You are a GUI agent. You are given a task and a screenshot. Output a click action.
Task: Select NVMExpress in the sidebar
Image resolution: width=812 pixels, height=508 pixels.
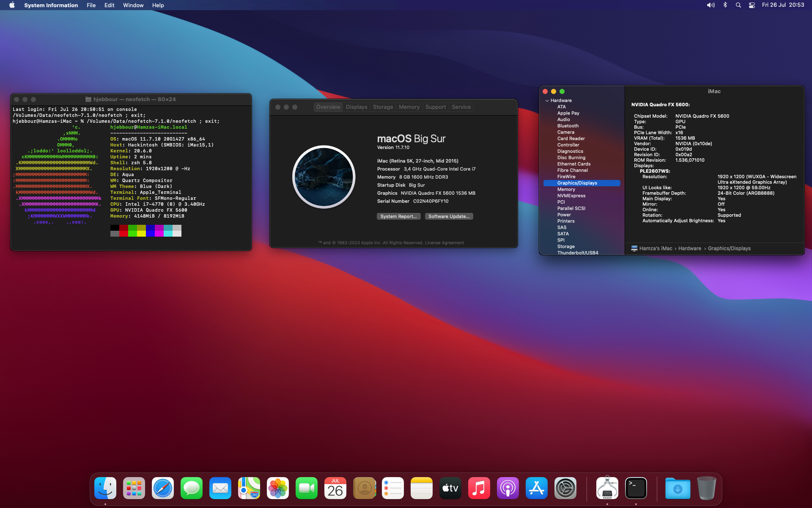tap(571, 196)
